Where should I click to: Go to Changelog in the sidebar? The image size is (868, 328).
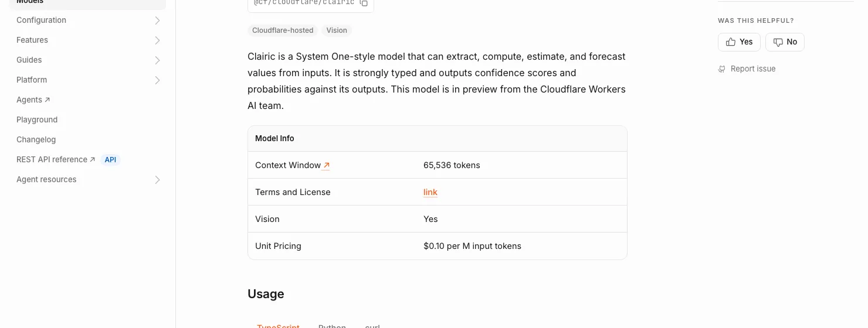36,140
